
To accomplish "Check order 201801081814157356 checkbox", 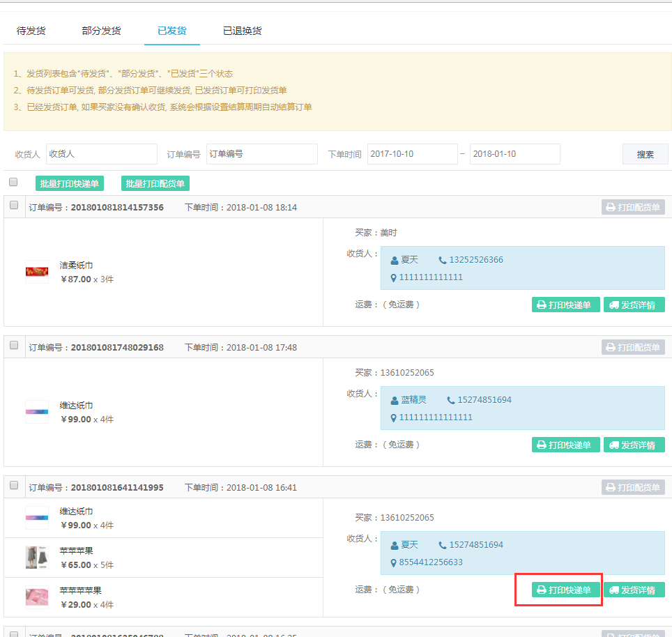I will pyautogui.click(x=13, y=206).
